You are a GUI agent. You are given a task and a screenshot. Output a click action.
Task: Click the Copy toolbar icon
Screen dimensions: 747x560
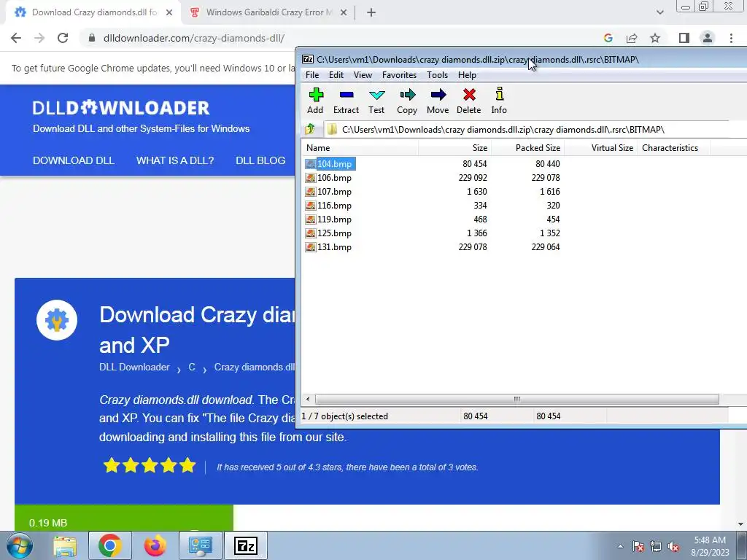(407, 101)
